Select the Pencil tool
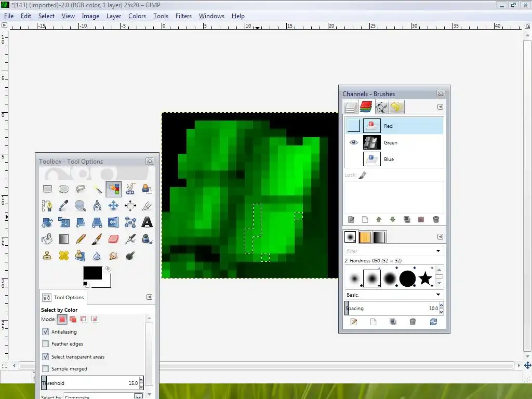 click(x=81, y=239)
